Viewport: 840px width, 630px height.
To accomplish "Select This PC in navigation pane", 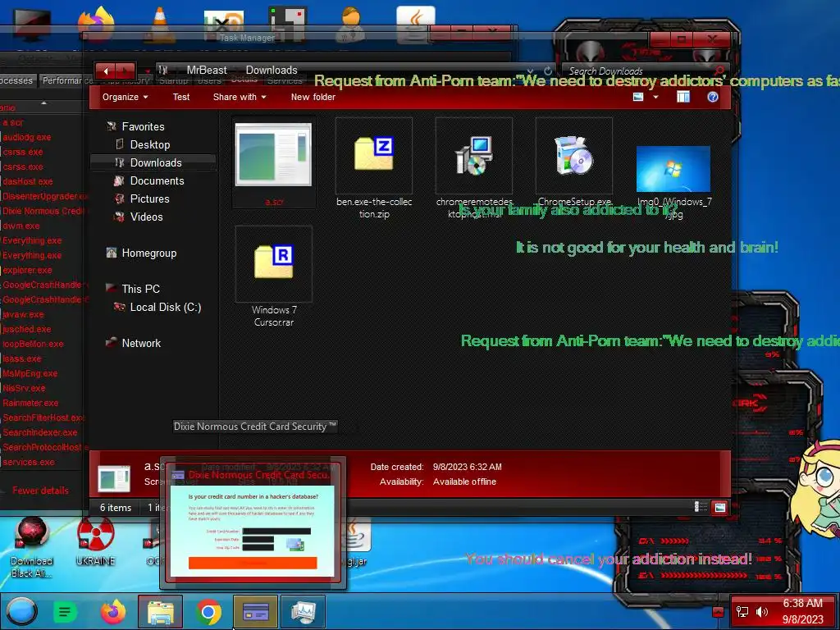I will [140, 289].
